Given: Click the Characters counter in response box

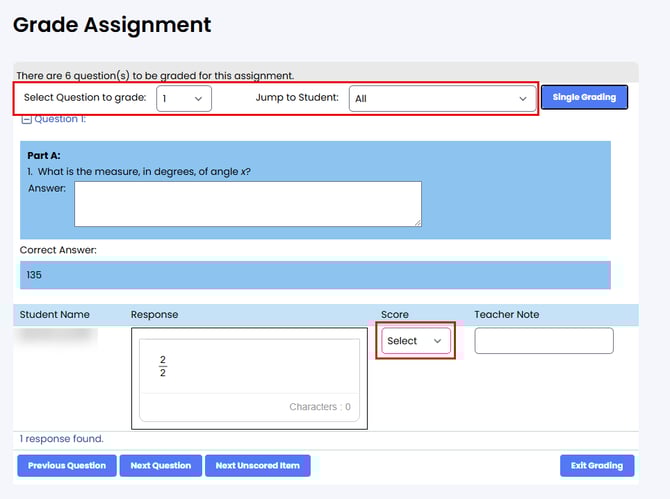Looking at the screenshot, I should pos(319,407).
